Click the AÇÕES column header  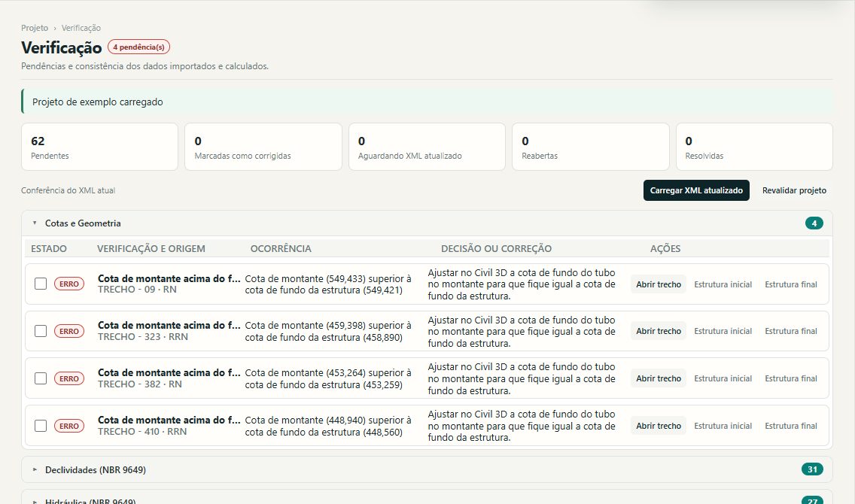665,249
